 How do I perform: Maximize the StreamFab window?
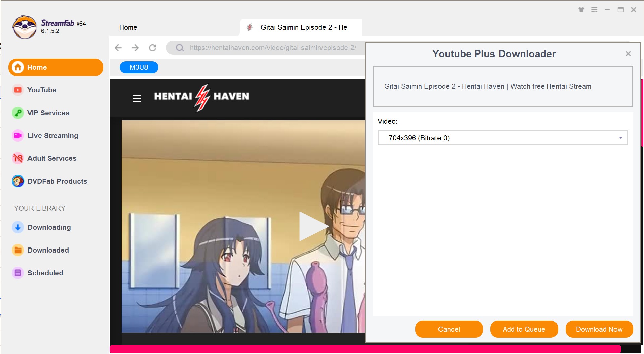point(621,10)
